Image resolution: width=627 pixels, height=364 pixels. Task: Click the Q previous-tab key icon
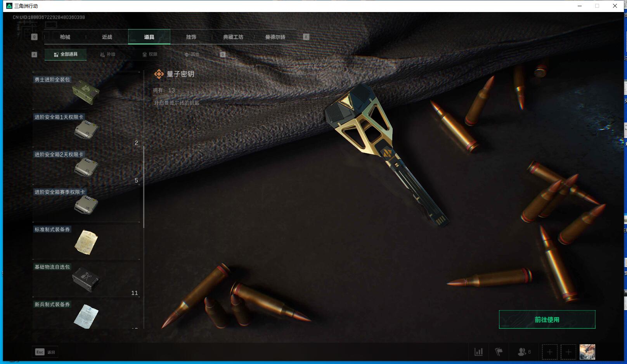34,37
